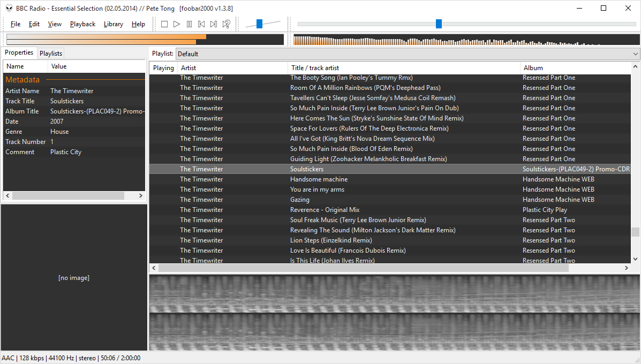Image resolution: width=641 pixels, height=364 pixels.
Task: Click playlist horizontal scrollbar left arrow
Action: click(x=154, y=268)
